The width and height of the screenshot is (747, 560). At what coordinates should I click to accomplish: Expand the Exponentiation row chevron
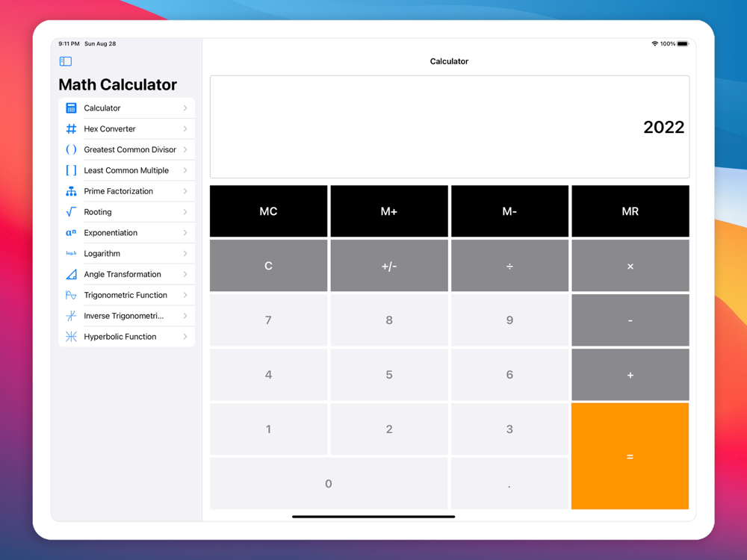(185, 233)
